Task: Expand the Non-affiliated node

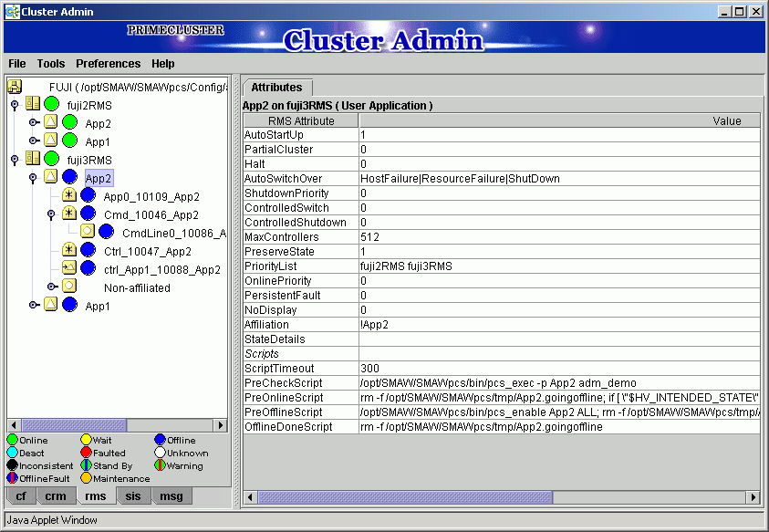Action: [x=51, y=287]
